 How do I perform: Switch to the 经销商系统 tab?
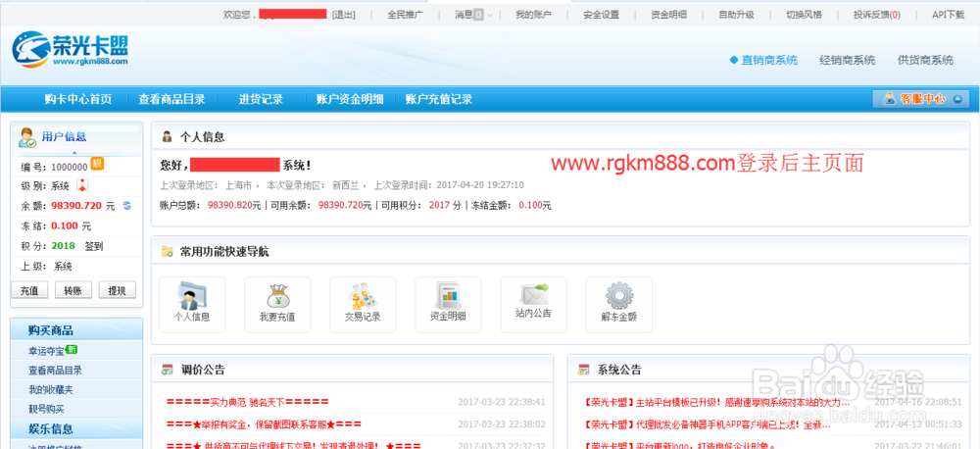coord(848,61)
